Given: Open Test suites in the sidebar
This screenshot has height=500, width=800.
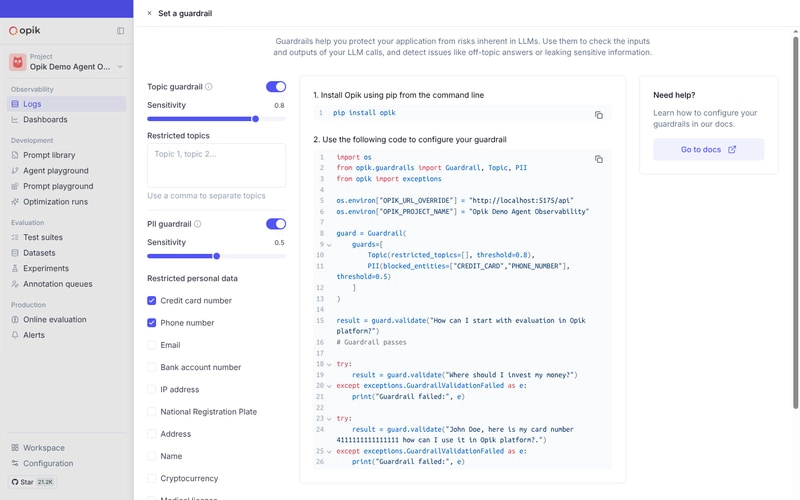Looking at the screenshot, I should pos(66,237).
